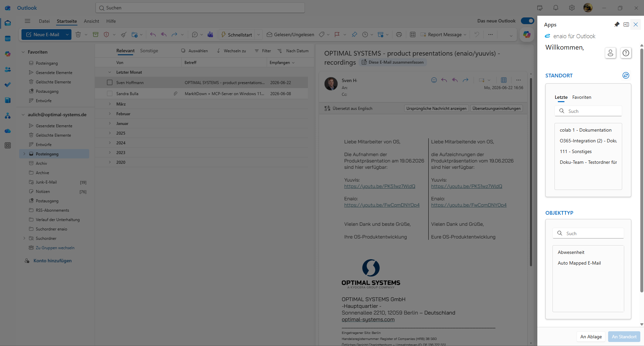644x346 pixels.
Task: Click Ursprüngliche Nachricht anzeigen
Action: [x=436, y=108]
